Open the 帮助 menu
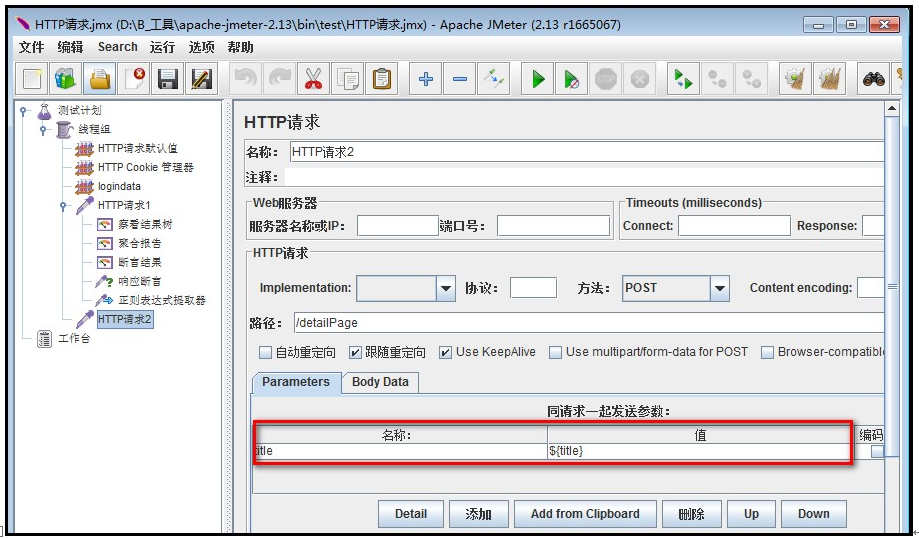 [x=240, y=47]
